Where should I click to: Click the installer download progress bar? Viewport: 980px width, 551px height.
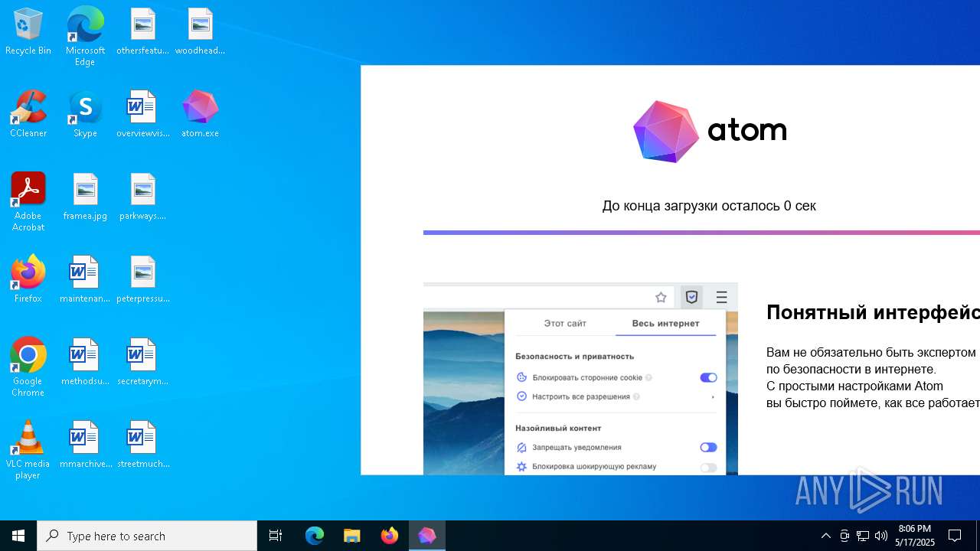701,233
